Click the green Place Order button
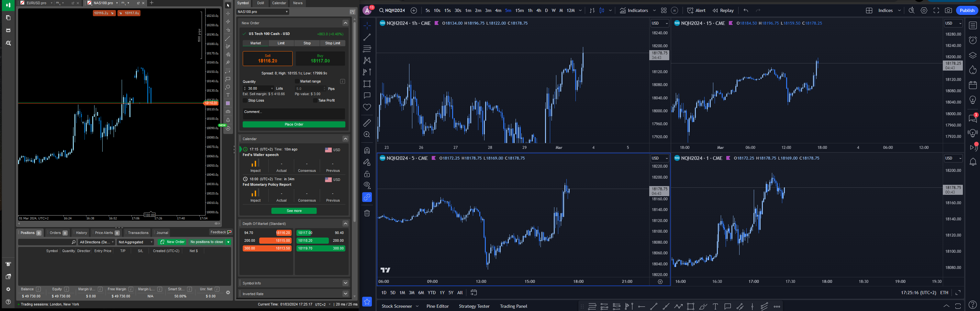The height and width of the screenshot is (311, 980). (294, 124)
